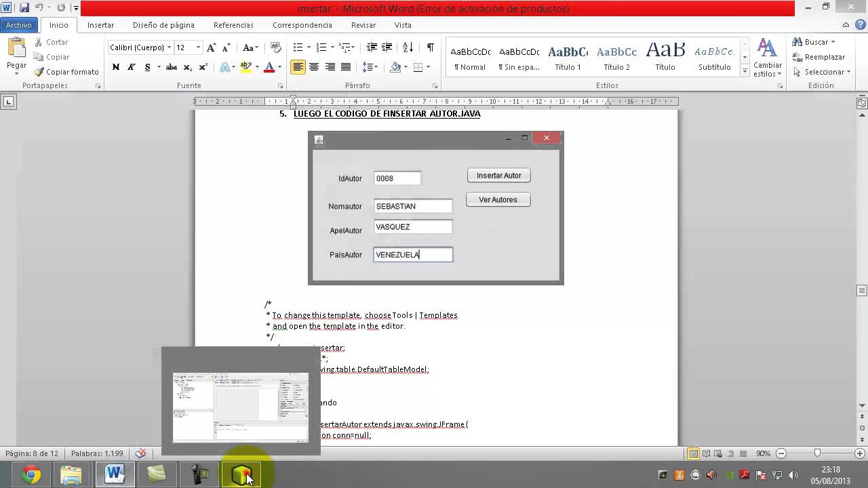Viewport: 868px width, 488px height.
Task: Apply the red font color
Action: (x=269, y=67)
